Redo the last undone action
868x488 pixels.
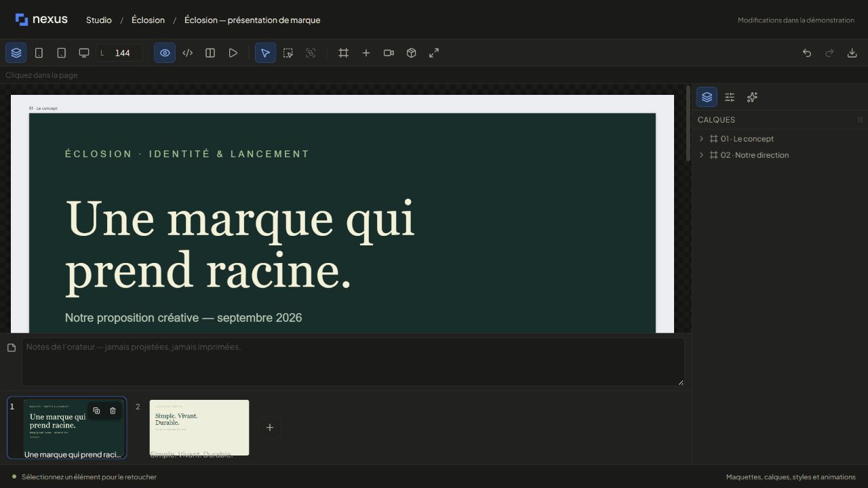point(829,53)
